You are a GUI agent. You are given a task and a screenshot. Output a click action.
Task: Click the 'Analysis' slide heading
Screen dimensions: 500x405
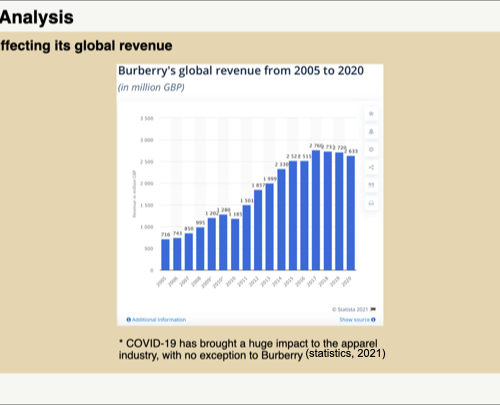tap(36, 17)
